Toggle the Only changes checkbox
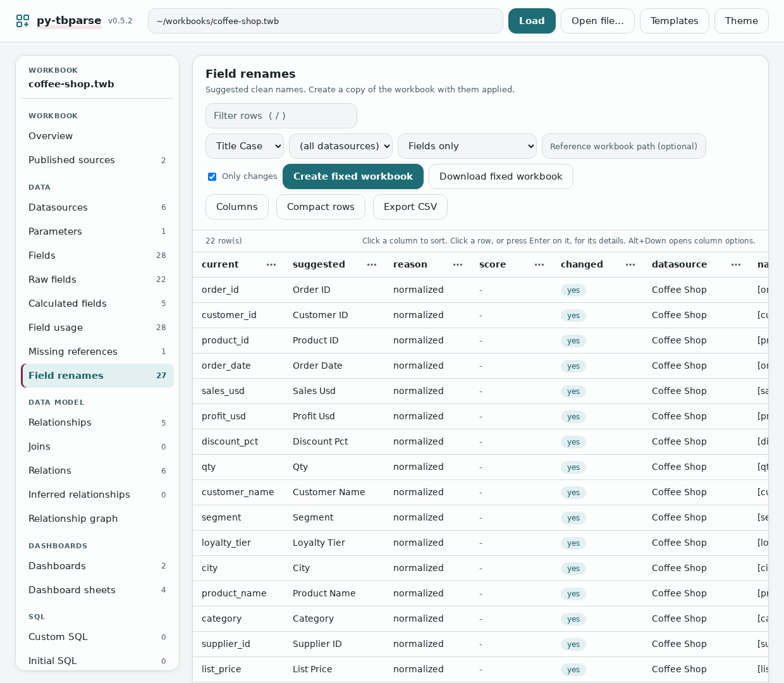This screenshot has height=683, width=784. point(212,176)
